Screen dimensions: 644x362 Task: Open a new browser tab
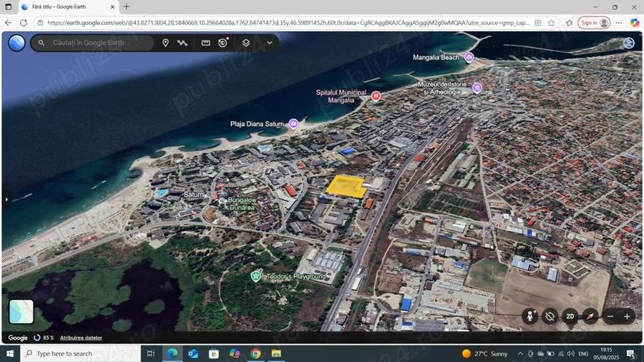point(127,6)
